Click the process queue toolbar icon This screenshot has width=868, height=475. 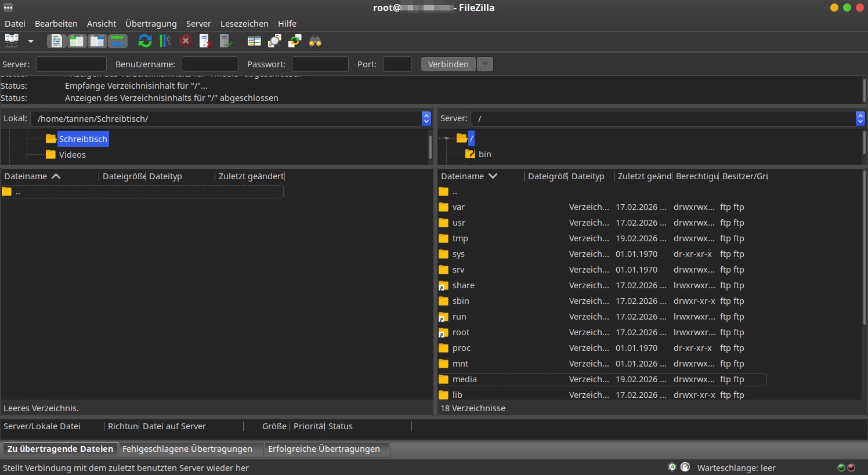(x=165, y=41)
